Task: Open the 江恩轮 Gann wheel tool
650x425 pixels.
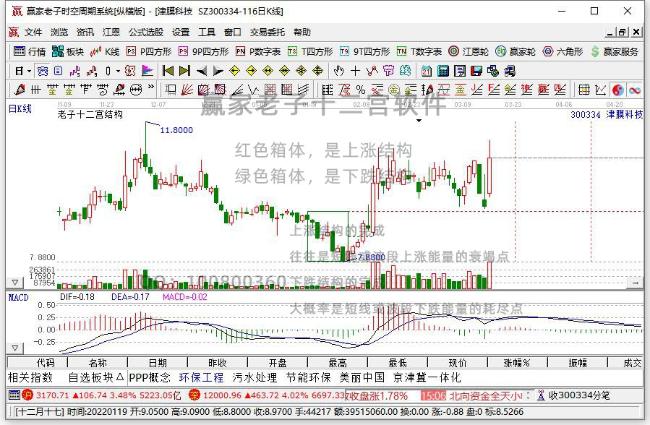Action: tap(468, 51)
